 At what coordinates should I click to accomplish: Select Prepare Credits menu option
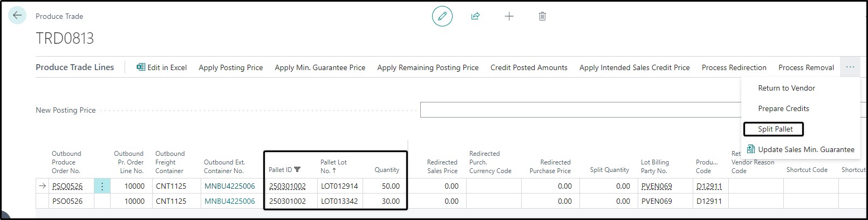click(783, 108)
